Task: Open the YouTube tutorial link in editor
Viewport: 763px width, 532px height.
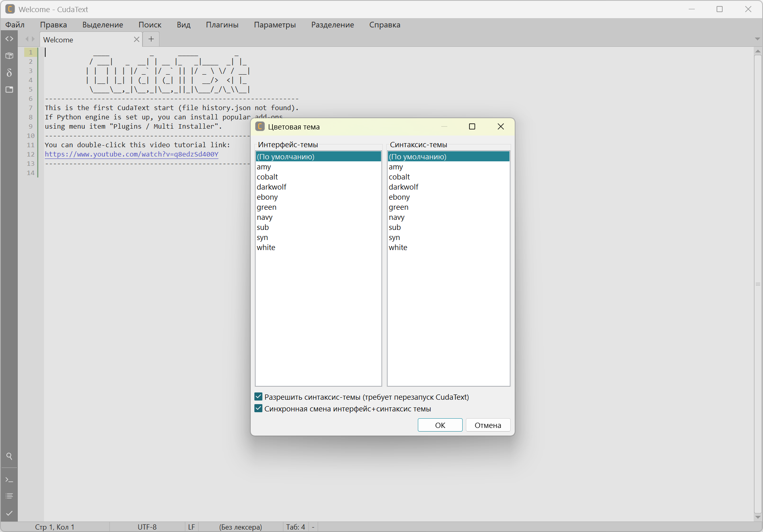Action: click(132, 154)
